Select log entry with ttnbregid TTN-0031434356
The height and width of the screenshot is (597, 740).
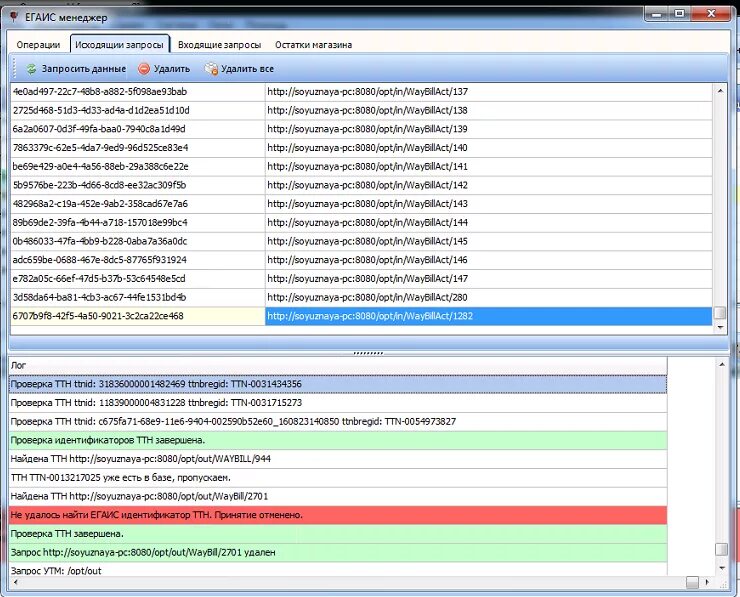click(x=338, y=384)
